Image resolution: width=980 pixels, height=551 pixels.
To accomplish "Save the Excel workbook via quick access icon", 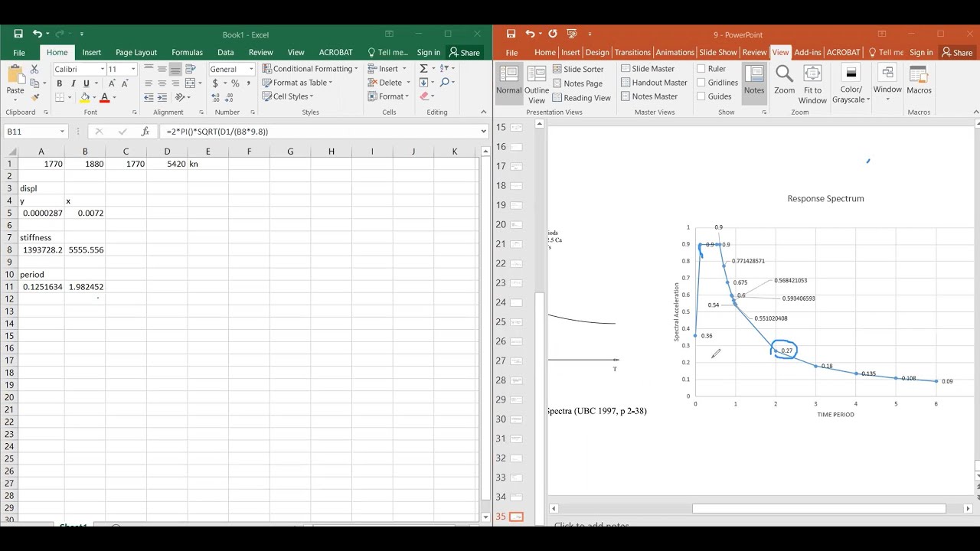I will (18, 34).
